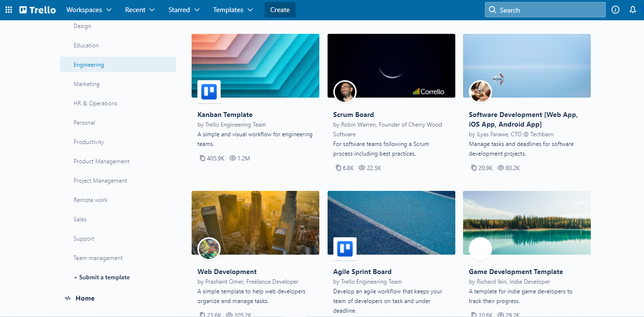
Task: Open the Software Development template title
Action: click(x=524, y=119)
